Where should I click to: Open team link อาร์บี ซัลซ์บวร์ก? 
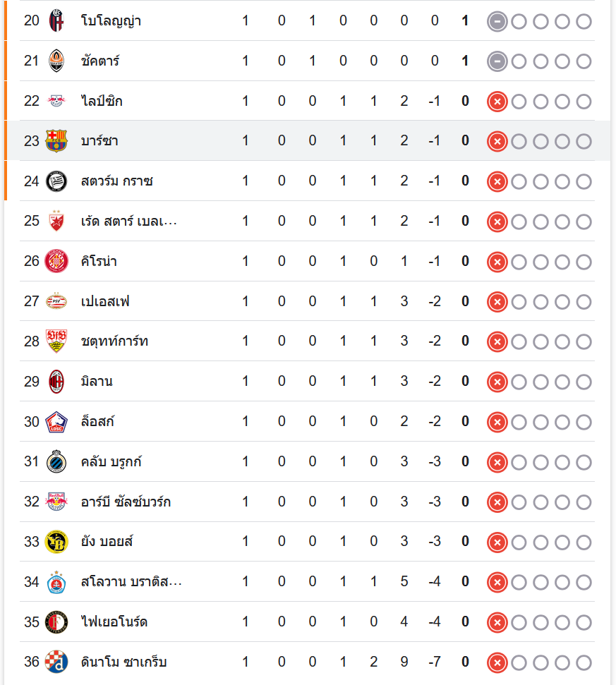click(126, 502)
